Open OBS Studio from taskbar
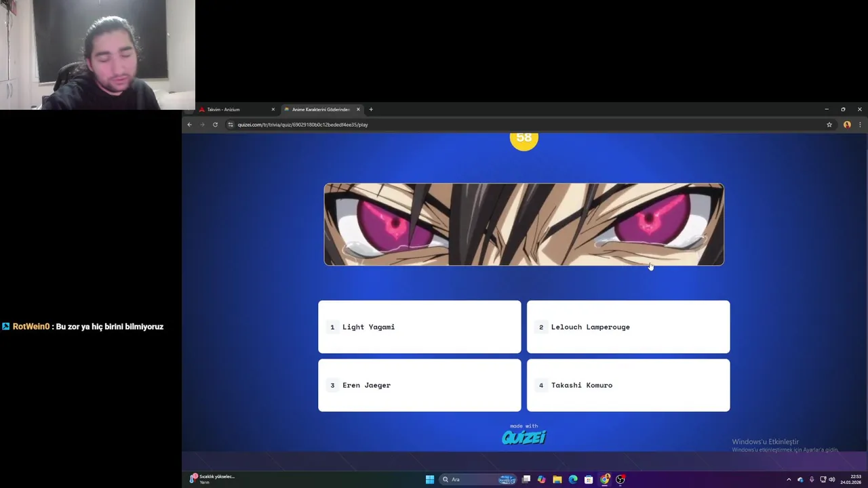Screen dimensions: 868x488 point(620,479)
